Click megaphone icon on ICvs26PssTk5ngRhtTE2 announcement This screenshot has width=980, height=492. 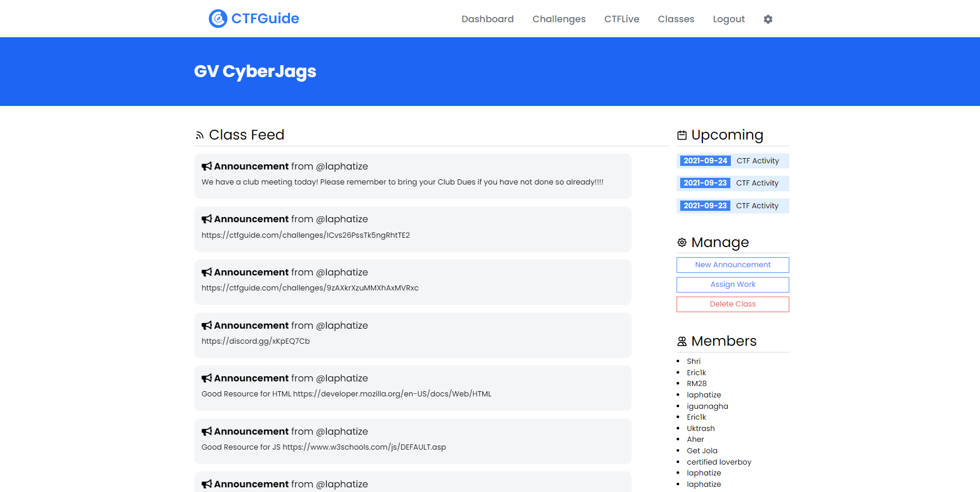207,219
